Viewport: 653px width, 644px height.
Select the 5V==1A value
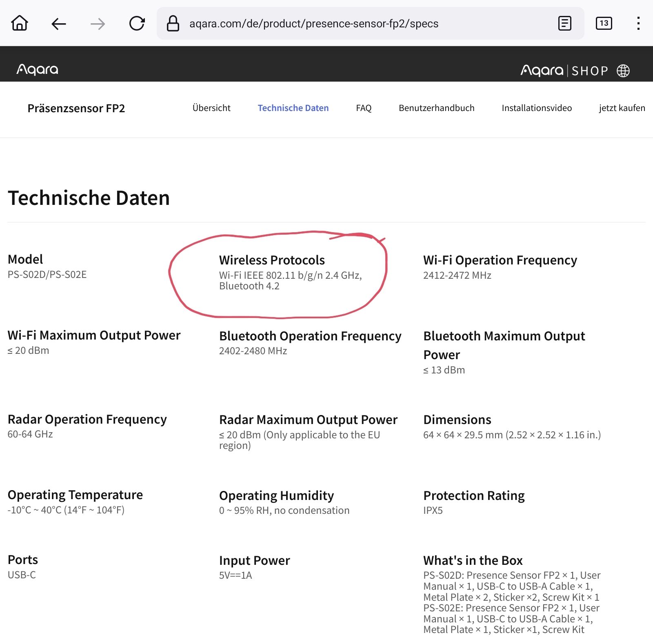click(x=235, y=575)
